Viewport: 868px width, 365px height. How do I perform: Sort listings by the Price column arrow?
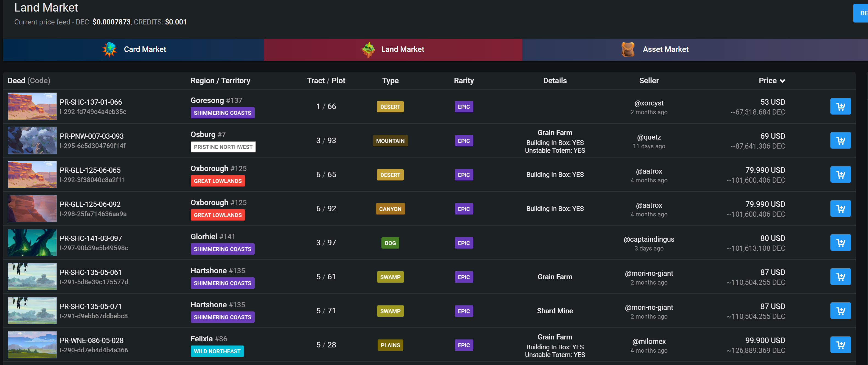pyautogui.click(x=782, y=81)
